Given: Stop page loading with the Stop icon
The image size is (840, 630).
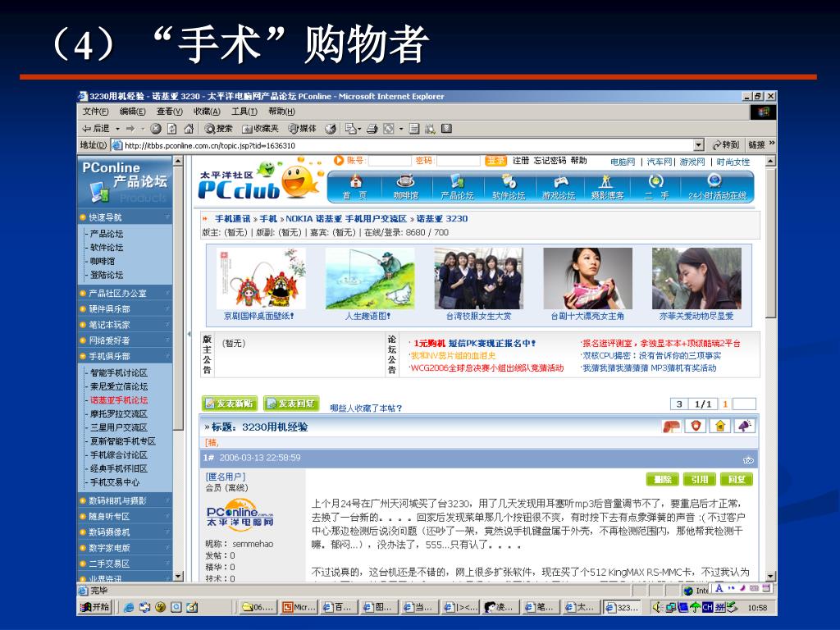Looking at the screenshot, I should pyautogui.click(x=156, y=129).
